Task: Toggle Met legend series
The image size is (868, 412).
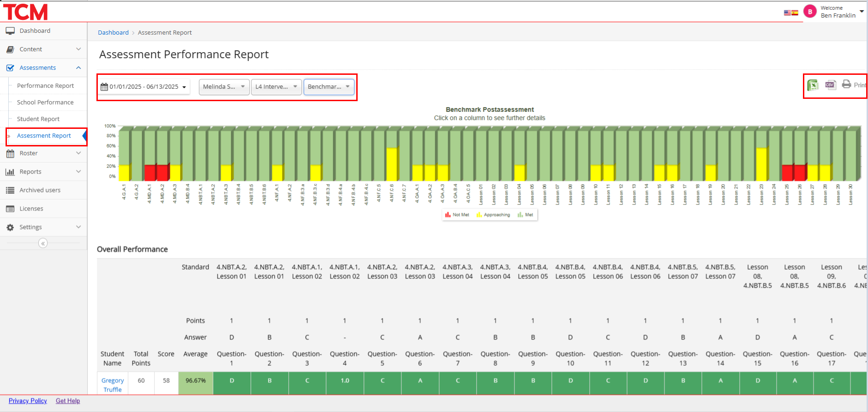Action: pyautogui.click(x=526, y=215)
